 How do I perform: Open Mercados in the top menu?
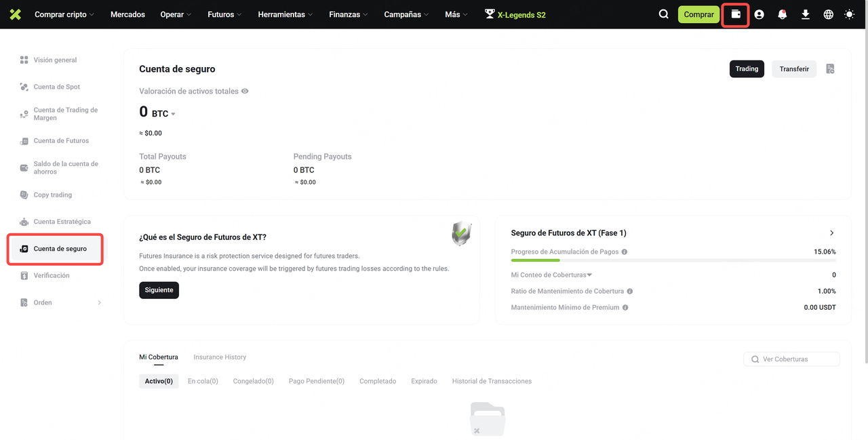127,14
